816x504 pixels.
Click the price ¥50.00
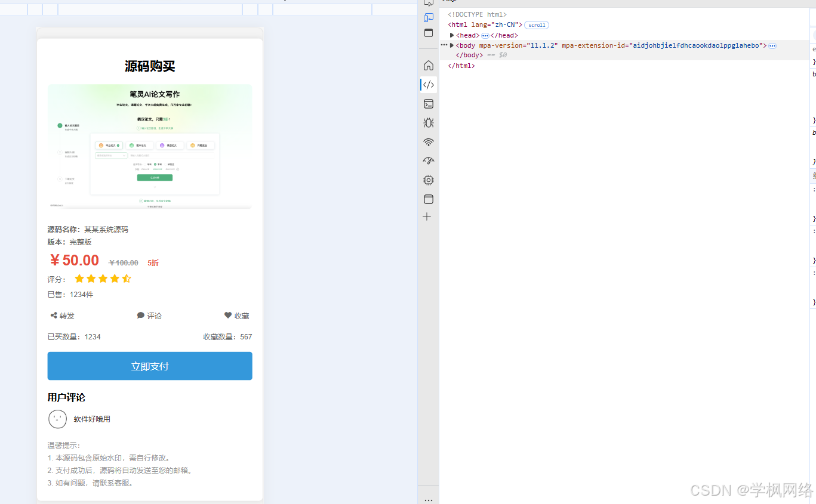coord(74,261)
